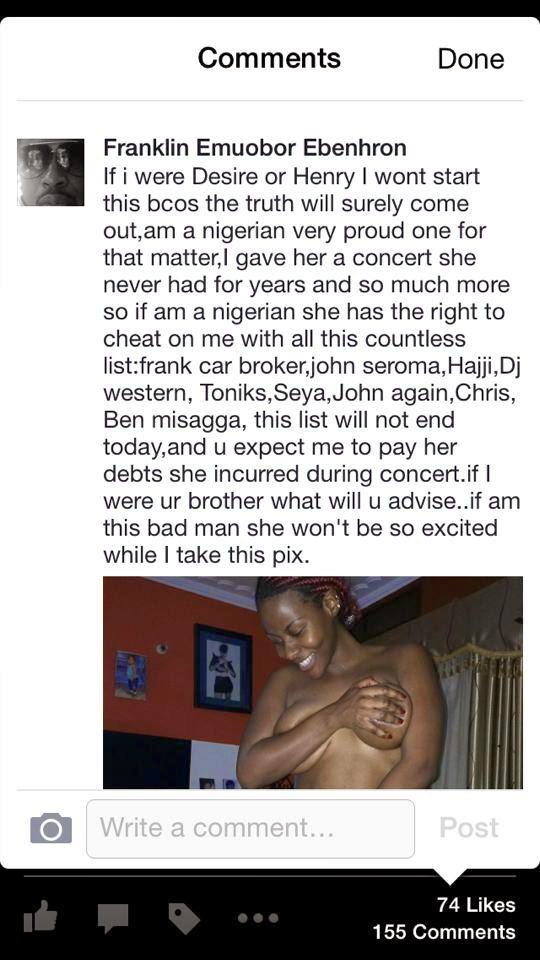Click the greyed-out Post button
540x960 pixels.
469,828
